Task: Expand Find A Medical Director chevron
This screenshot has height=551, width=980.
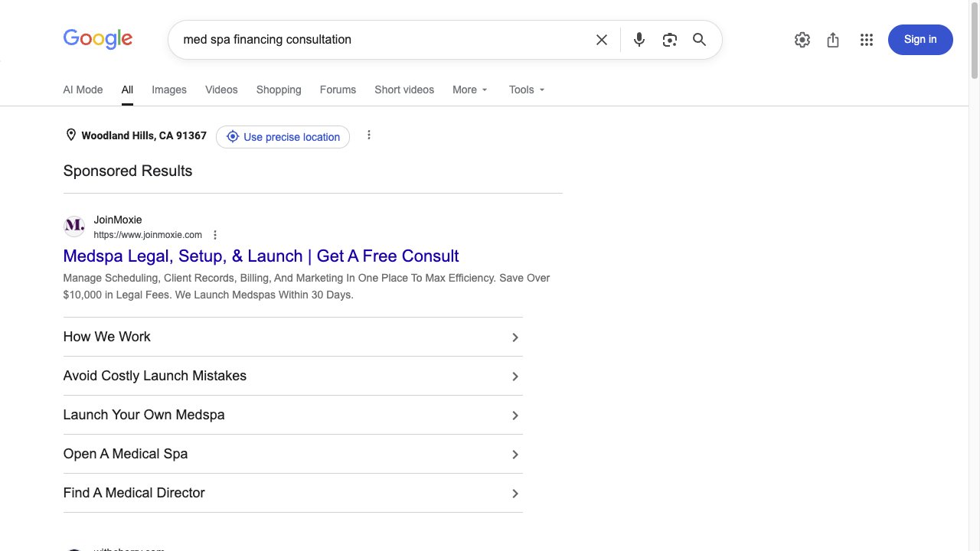Action: [x=515, y=494]
